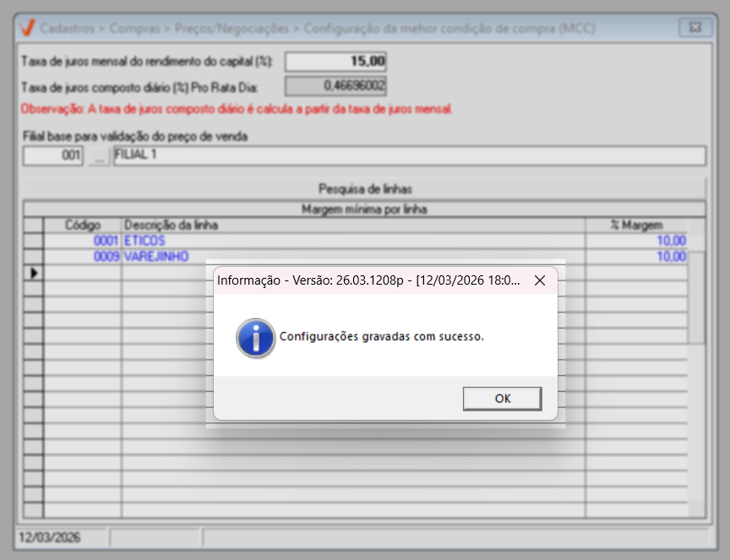730x560 pixels.
Task: Click the message 'Configurações gravadas com sucesso.'
Action: click(x=382, y=336)
